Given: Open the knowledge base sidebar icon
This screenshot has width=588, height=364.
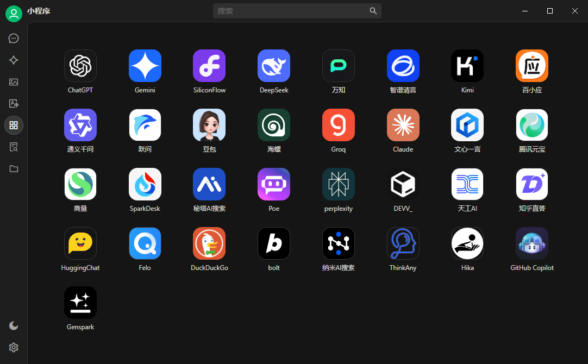Looking at the screenshot, I should click(x=14, y=147).
